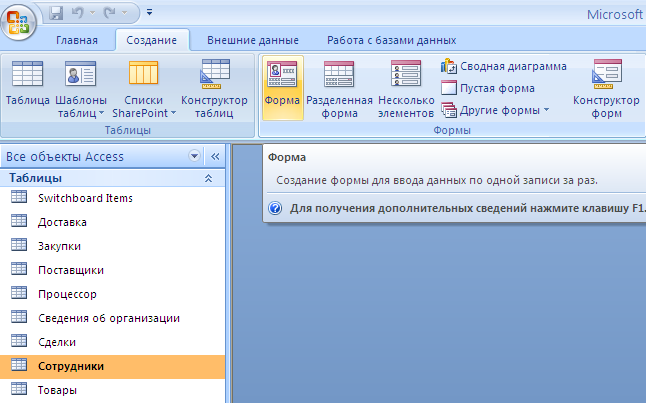Click the table icon beside Switchboard Items

tap(19, 197)
